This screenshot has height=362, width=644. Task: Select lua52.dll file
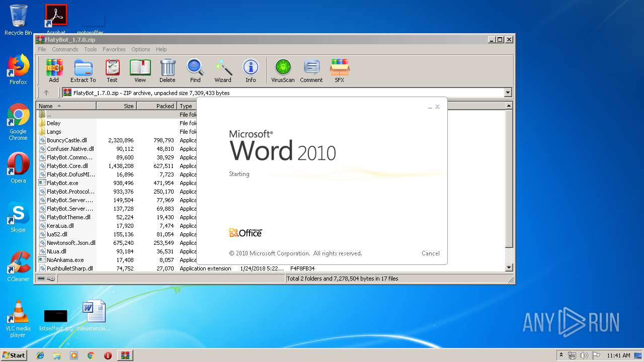click(57, 234)
